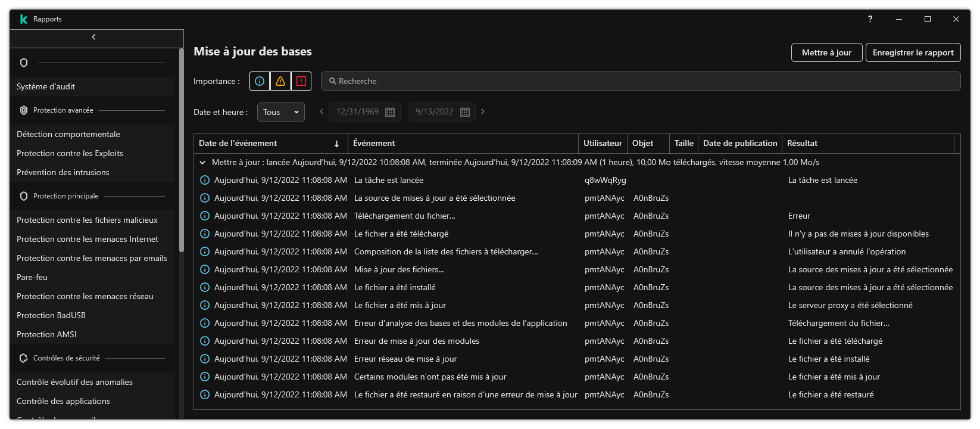The image size is (980, 429).
Task: Open calendar for the 9/13/2022 end date
Action: 465,112
